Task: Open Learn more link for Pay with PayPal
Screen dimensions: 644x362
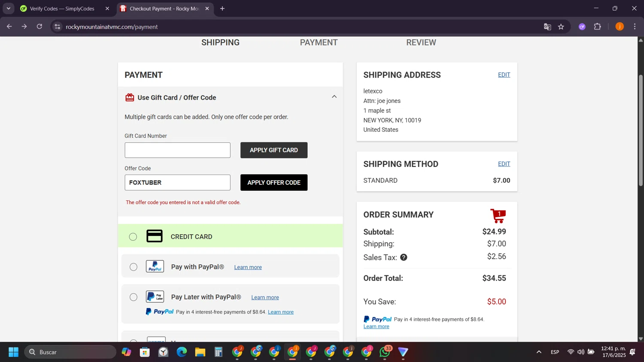Action: click(x=248, y=267)
